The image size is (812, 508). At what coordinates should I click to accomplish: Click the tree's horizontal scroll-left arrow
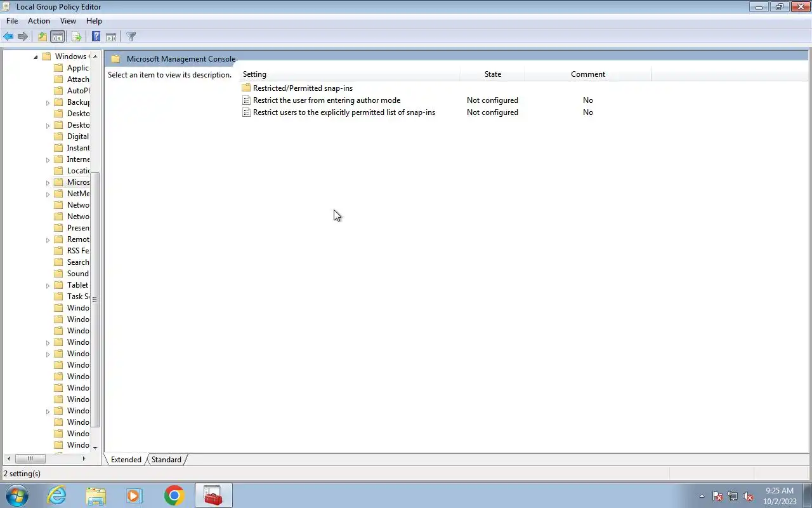tap(8, 458)
